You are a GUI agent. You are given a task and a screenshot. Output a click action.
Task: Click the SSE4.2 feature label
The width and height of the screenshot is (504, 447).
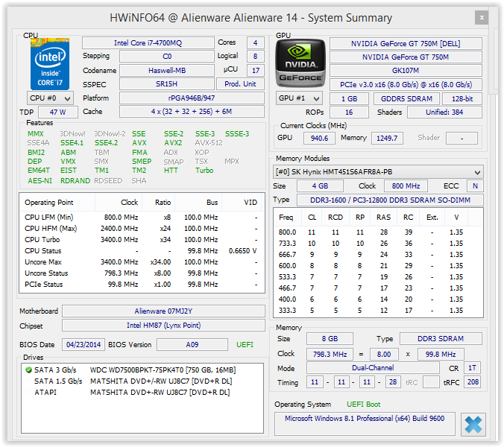(x=106, y=143)
